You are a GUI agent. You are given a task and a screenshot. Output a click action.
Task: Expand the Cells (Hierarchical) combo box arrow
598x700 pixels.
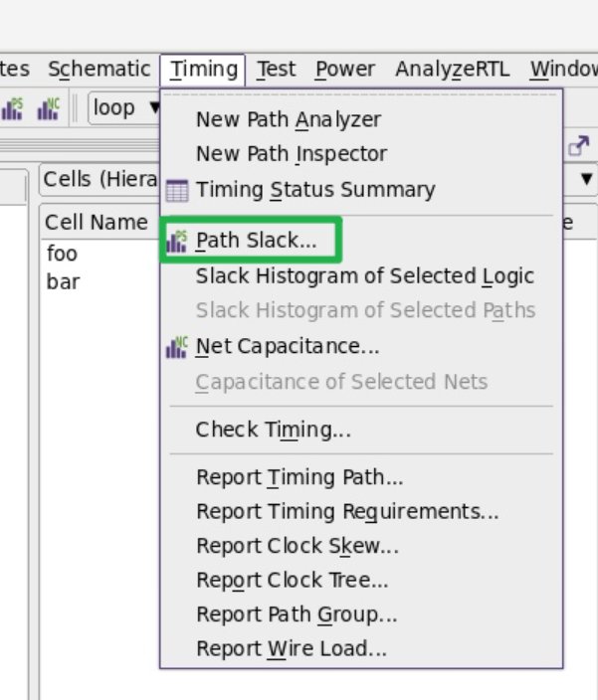(x=586, y=179)
